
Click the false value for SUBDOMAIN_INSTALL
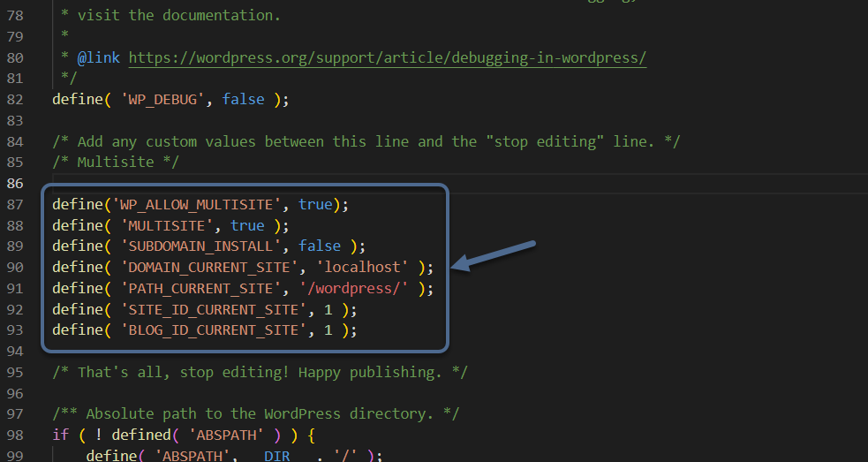click(x=319, y=246)
